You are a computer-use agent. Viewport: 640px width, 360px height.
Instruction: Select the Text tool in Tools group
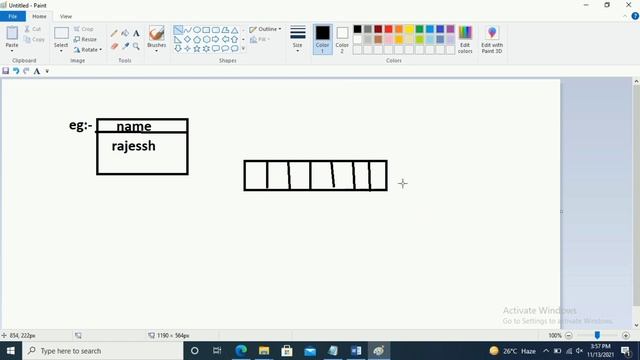pyautogui.click(x=136, y=33)
